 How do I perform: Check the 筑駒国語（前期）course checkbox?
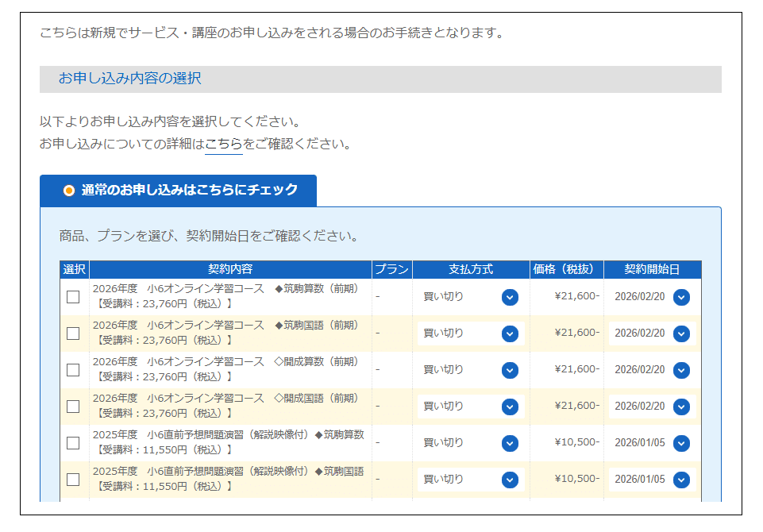click(x=73, y=333)
